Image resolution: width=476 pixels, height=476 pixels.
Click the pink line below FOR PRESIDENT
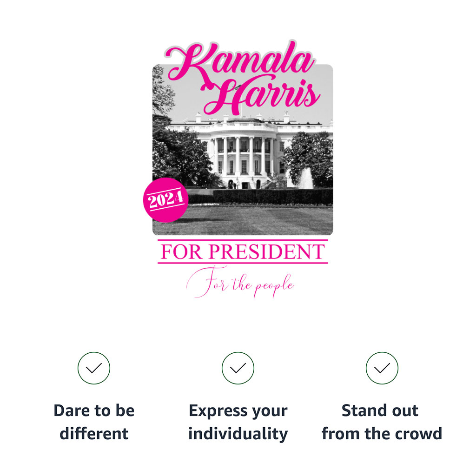[243, 263]
